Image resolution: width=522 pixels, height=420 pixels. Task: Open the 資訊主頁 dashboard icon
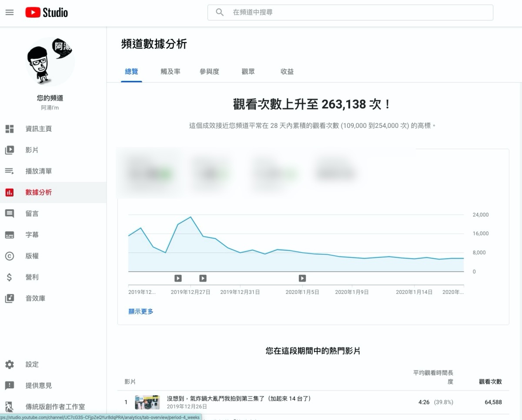pyautogui.click(x=10, y=129)
